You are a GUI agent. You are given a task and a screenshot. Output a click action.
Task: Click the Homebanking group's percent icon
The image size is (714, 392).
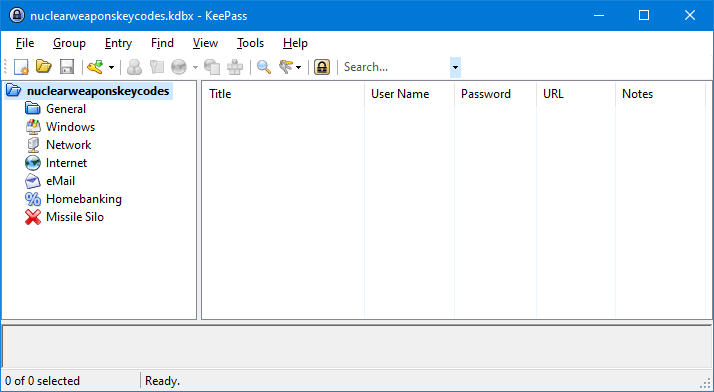coord(33,199)
